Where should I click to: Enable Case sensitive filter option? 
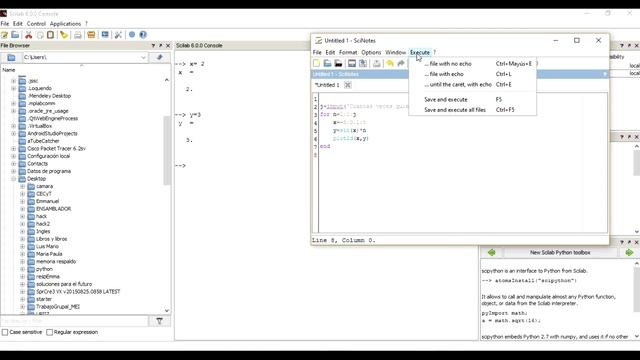pos(5,332)
